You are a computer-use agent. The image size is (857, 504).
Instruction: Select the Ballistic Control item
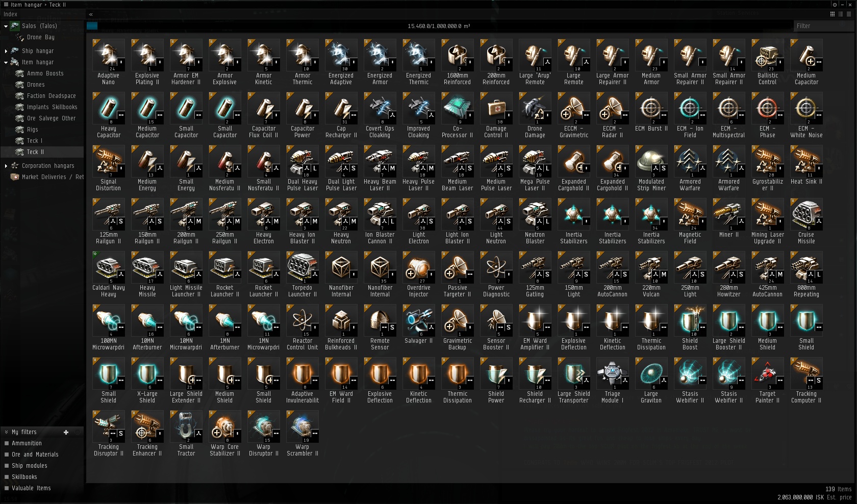point(768,56)
